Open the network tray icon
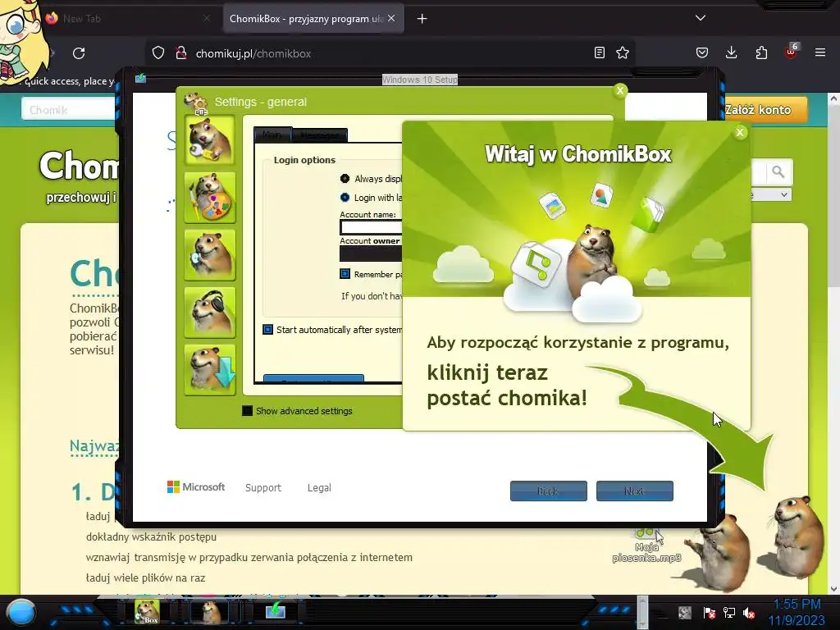 tap(729, 612)
